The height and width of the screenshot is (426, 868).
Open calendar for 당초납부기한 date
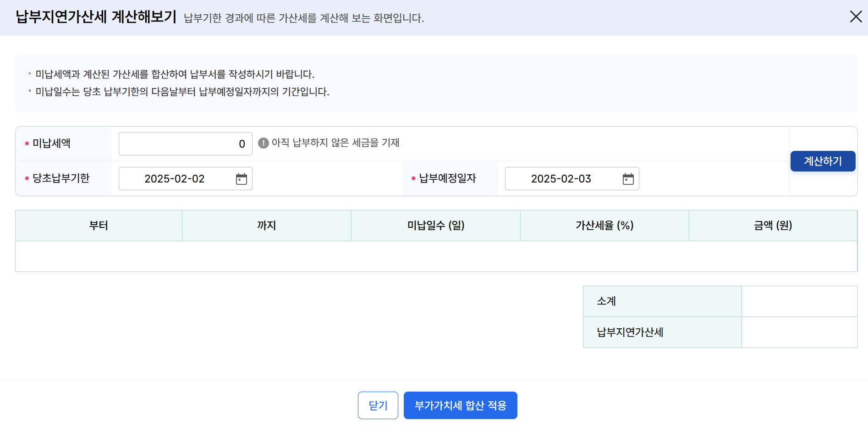[242, 179]
